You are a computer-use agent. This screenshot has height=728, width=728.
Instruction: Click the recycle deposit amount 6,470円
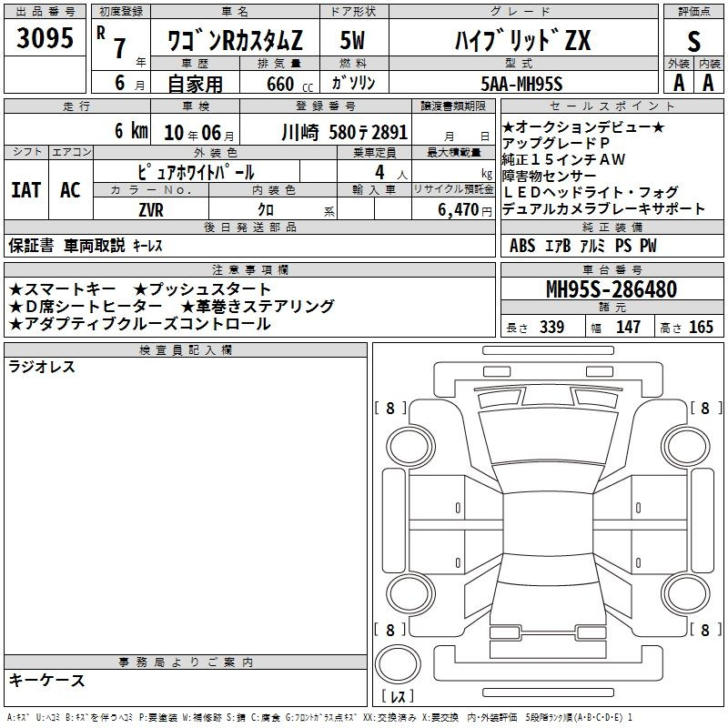click(465, 210)
